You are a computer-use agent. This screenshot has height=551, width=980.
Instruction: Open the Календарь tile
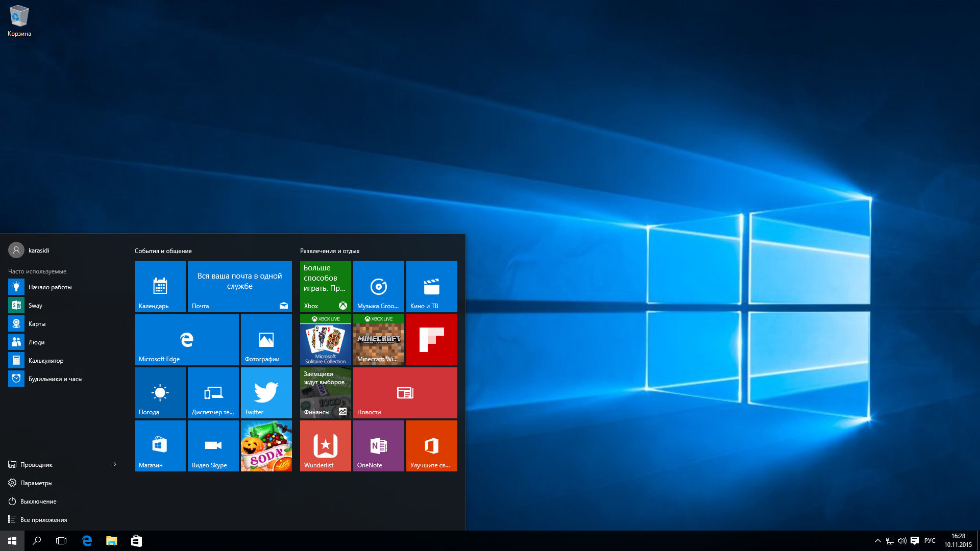point(160,287)
